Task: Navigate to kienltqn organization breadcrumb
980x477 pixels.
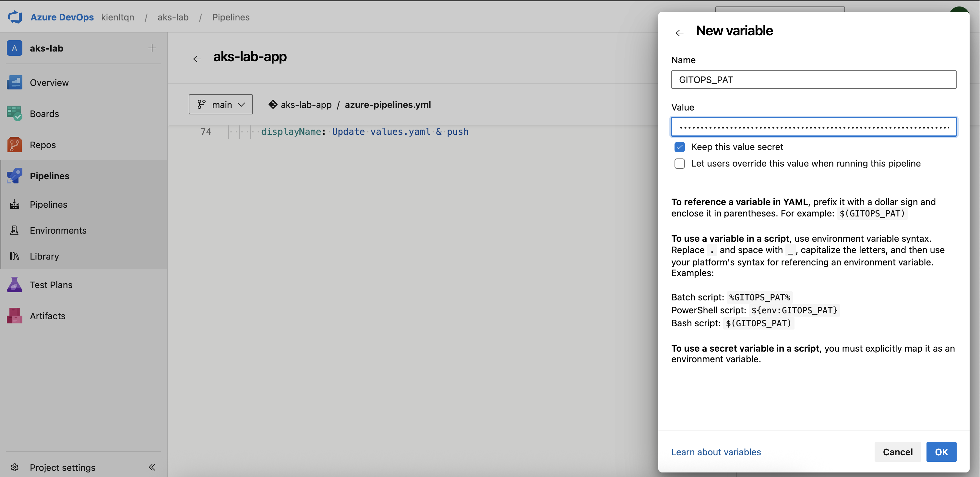Action: point(117,17)
